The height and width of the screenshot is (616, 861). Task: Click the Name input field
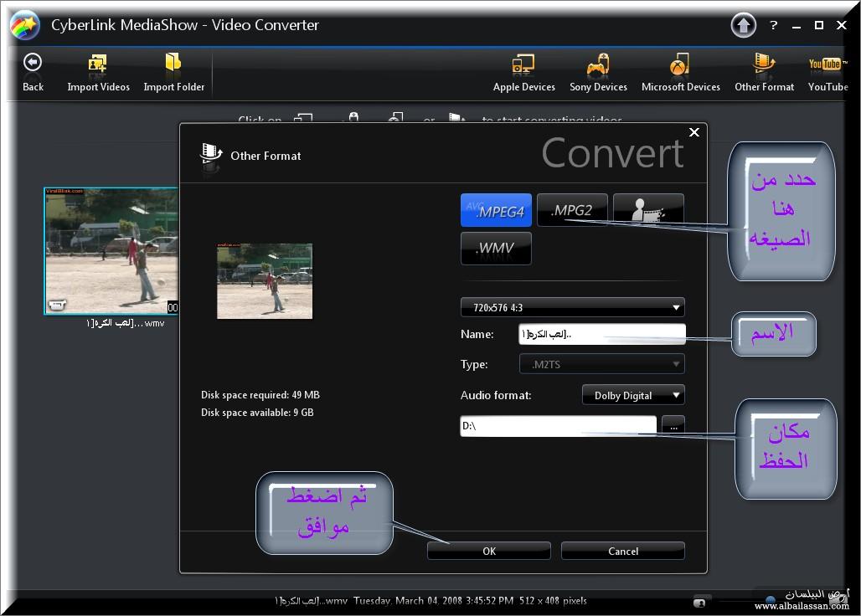(x=602, y=334)
